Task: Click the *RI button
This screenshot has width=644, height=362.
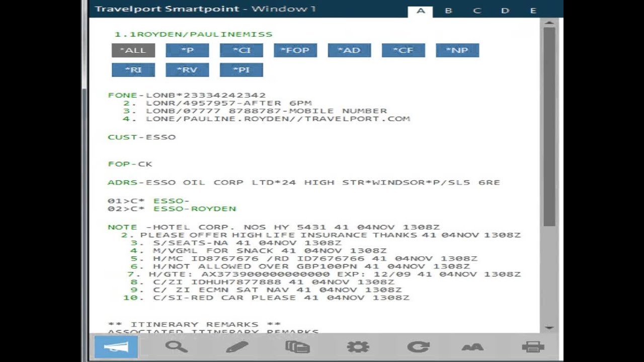Action: [133, 70]
